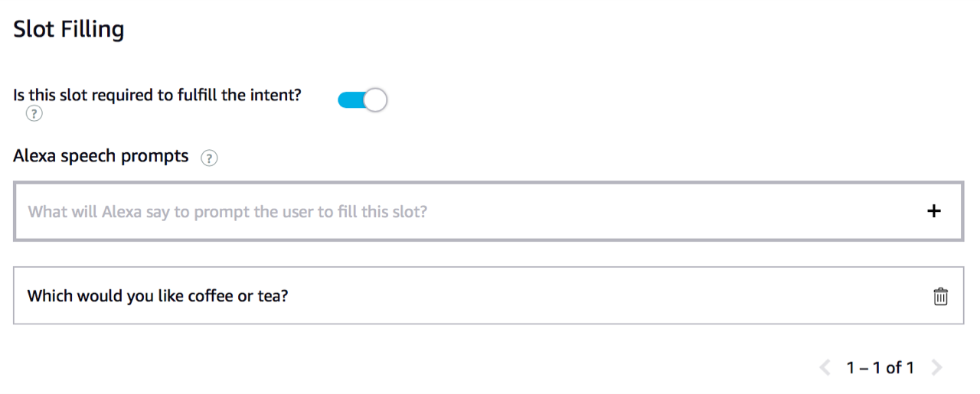Delete the coffee or tea prompt

[940, 296]
